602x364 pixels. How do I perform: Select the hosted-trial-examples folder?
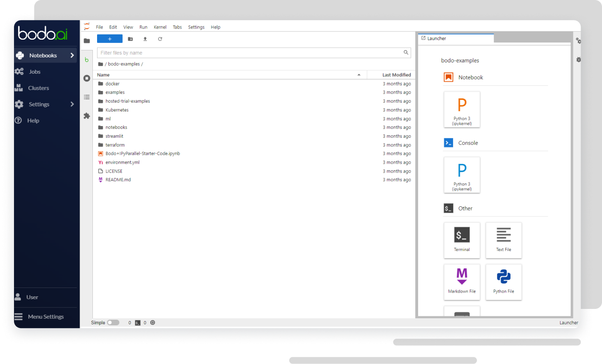click(x=254, y=101)
